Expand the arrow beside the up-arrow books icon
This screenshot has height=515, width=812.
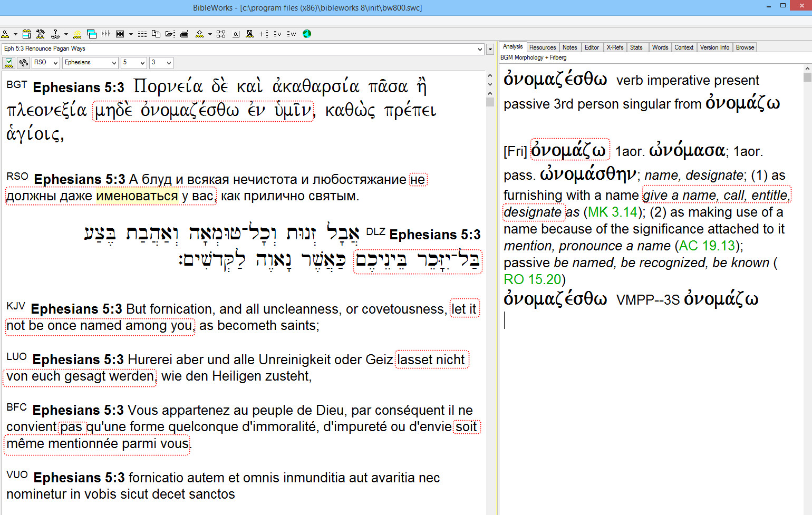pyautogui.click(x=210, y=34)
